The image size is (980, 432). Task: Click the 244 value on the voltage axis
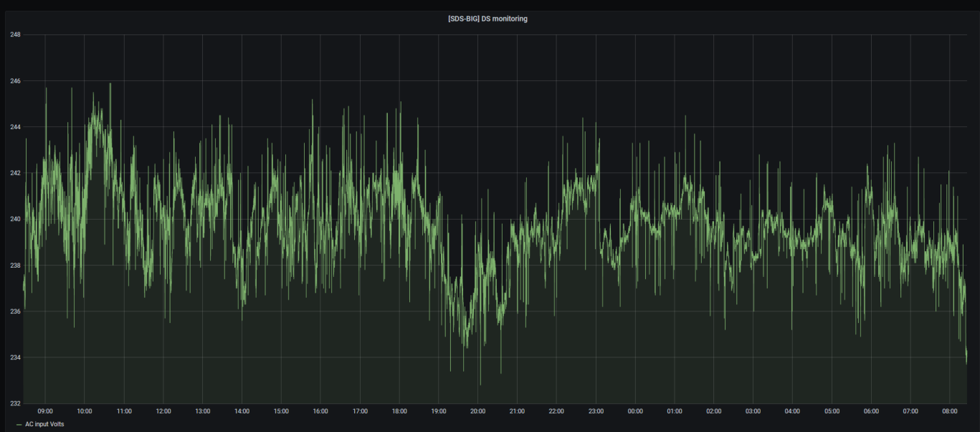click(x=15, y=127)
